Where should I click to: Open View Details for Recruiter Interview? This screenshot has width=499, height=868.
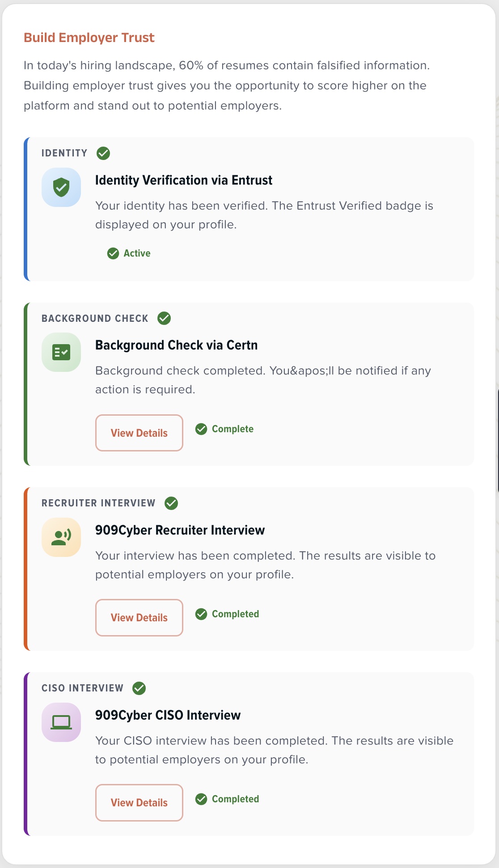click(x=139, y=618)
